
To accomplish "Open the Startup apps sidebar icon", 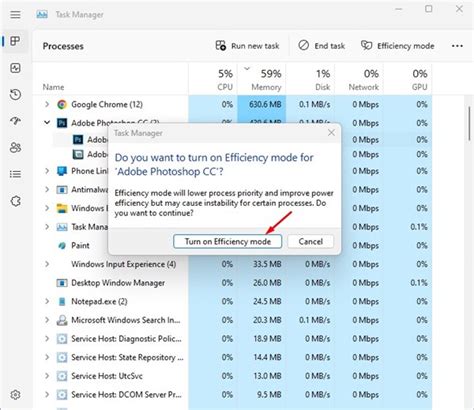I will (15, 121).
